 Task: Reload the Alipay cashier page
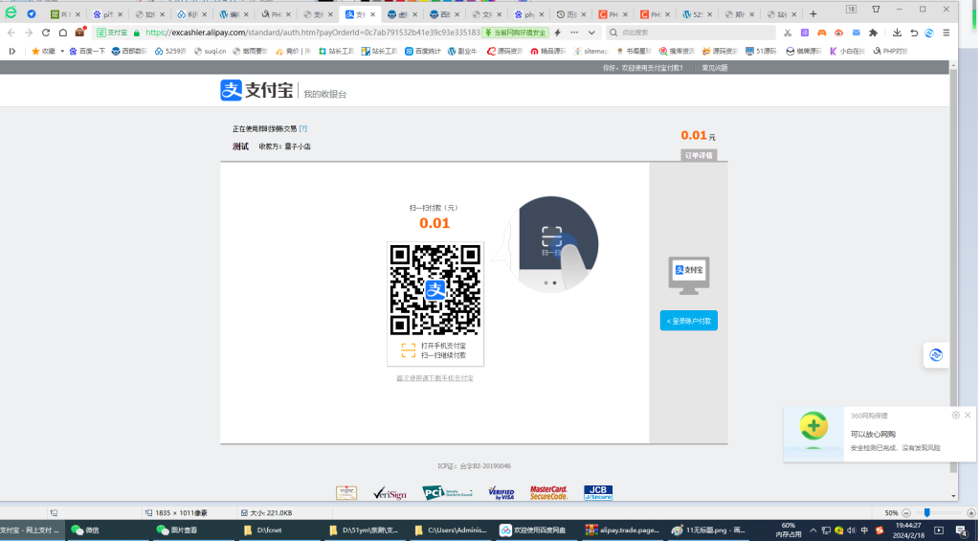[46, 33]
